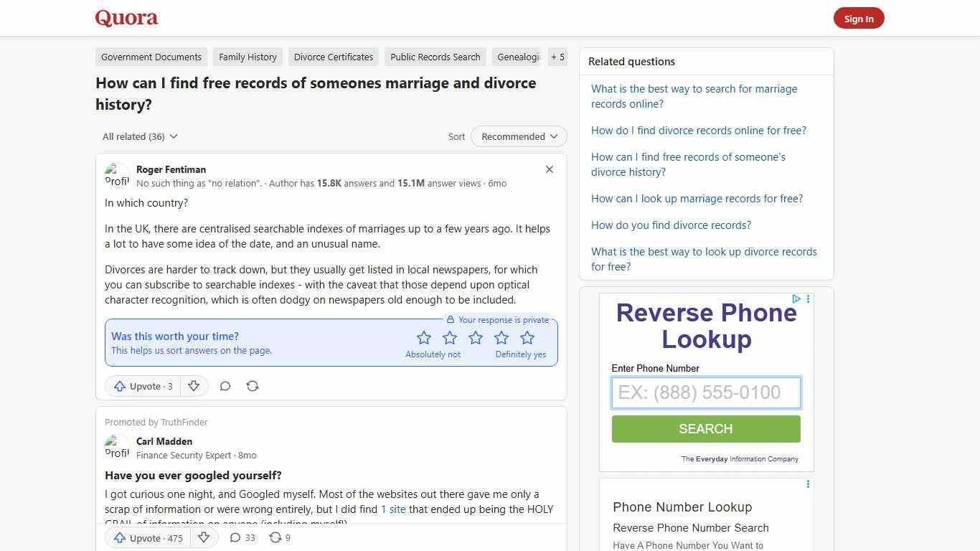The width and height of the screenshot is (980, 551).
Task: Open the Recommended sort dropdown
Action: point(518,136)
